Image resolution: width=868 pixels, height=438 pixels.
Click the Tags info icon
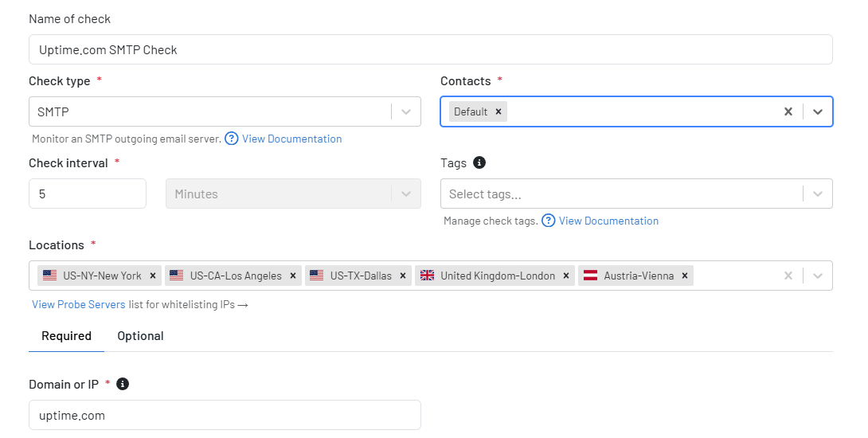tap(479, 162)
